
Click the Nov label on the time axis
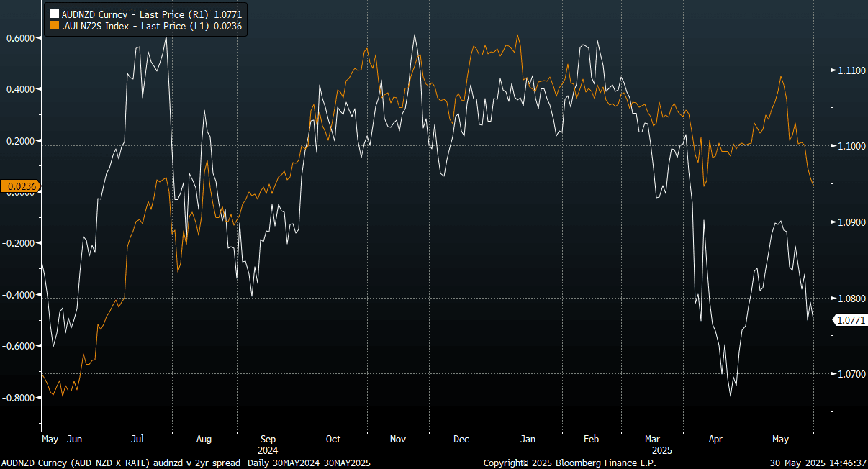[x=399, y=439]
